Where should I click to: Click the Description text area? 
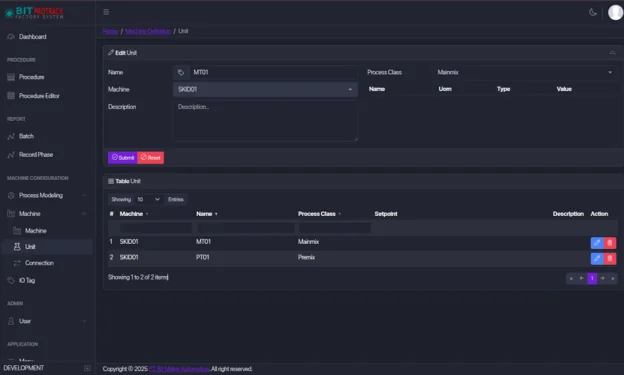pos(265,121)
